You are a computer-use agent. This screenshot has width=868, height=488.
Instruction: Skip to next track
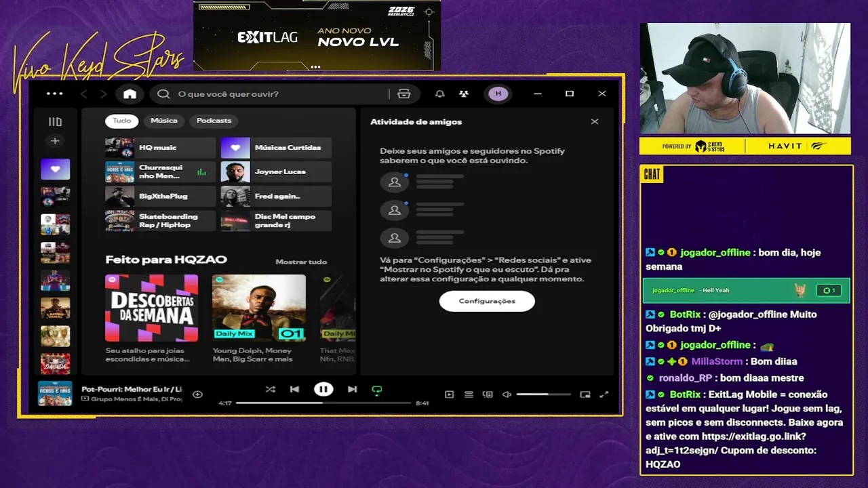point(352,390)
